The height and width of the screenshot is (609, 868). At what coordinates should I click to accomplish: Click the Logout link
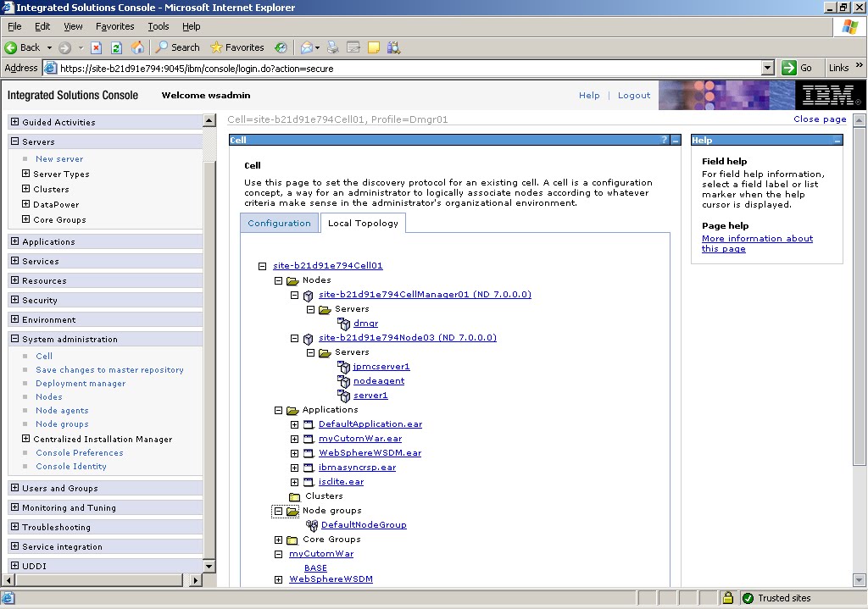[x=634, y=95]
